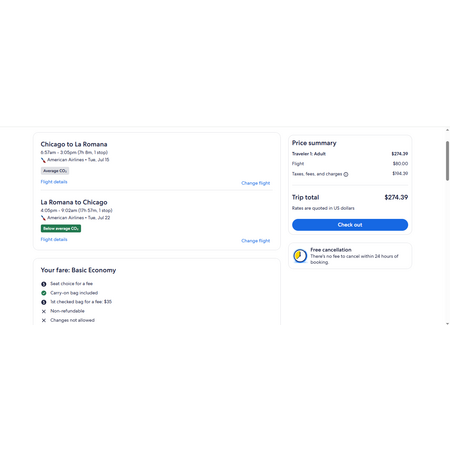This screenshot has width=450, height=450.
Task: Click the free cancellation clock icon
Action: point(300,256)
